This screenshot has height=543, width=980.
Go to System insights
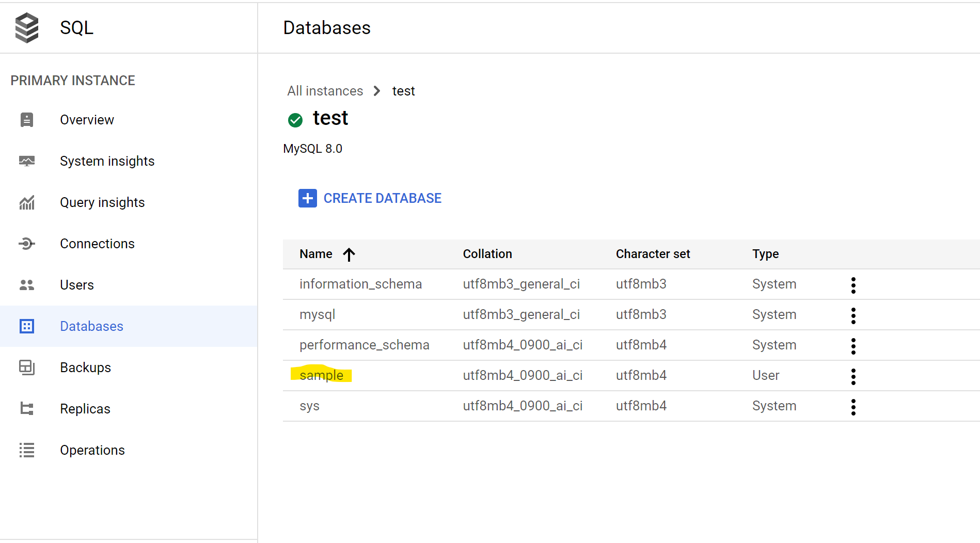[107, 161]
